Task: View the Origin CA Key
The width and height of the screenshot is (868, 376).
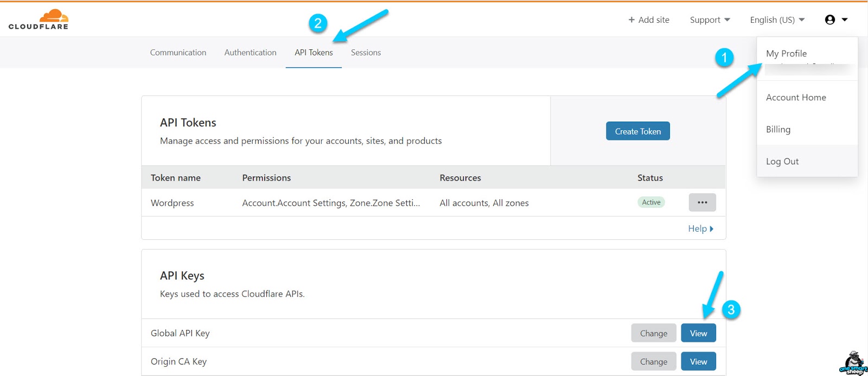Action: 698,361
